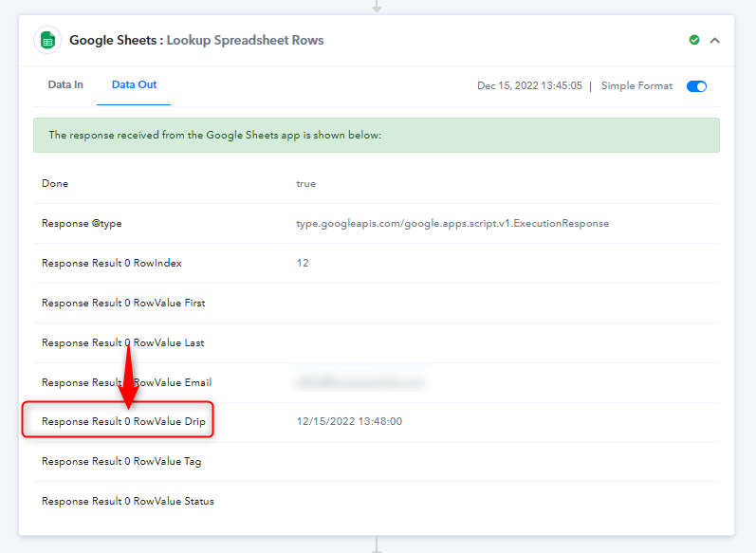Select the Response Result 0 RowValue Status label

coord(128,502)
